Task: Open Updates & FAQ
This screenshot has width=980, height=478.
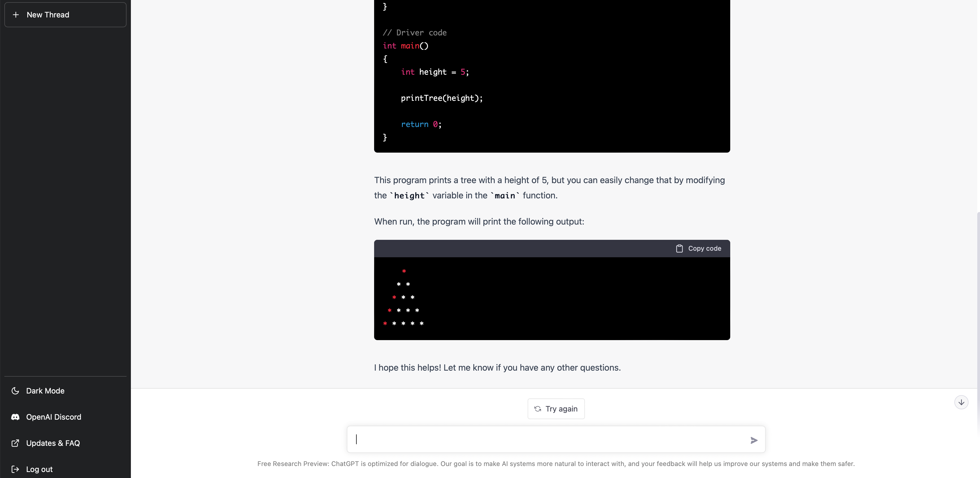Action: (x=53, y=443)
